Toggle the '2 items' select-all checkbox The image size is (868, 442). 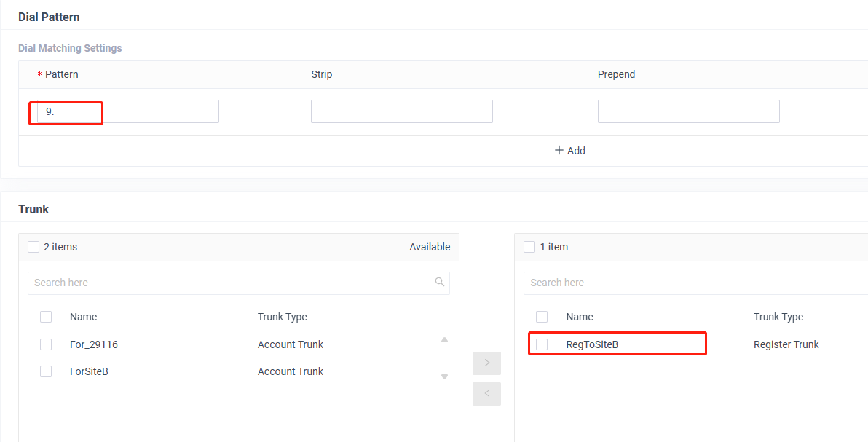[x=33, y=247]
